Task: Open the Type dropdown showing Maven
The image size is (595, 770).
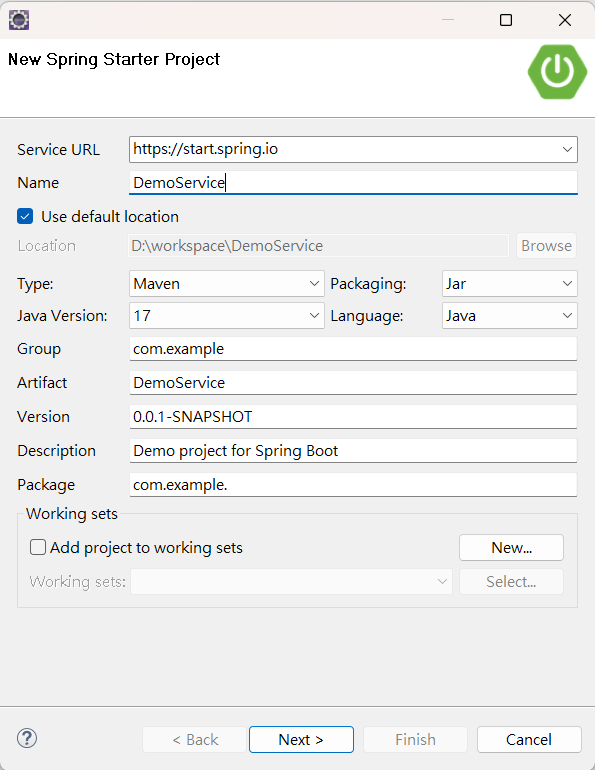Action: (226, 283)
